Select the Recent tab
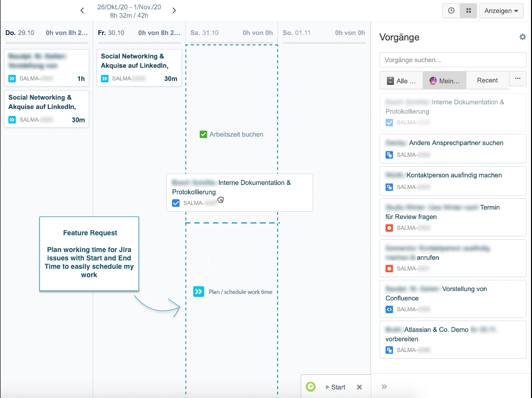 click(487, 80)
